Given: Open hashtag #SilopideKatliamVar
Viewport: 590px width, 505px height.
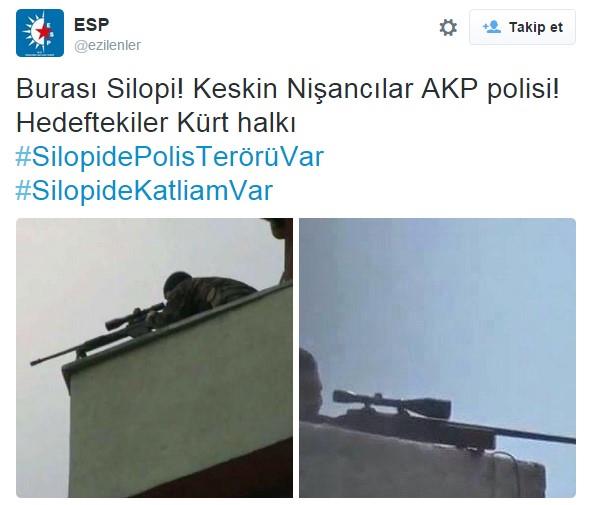Looking at the screenshot, I should pyautogui.click(x=144, y=190).
